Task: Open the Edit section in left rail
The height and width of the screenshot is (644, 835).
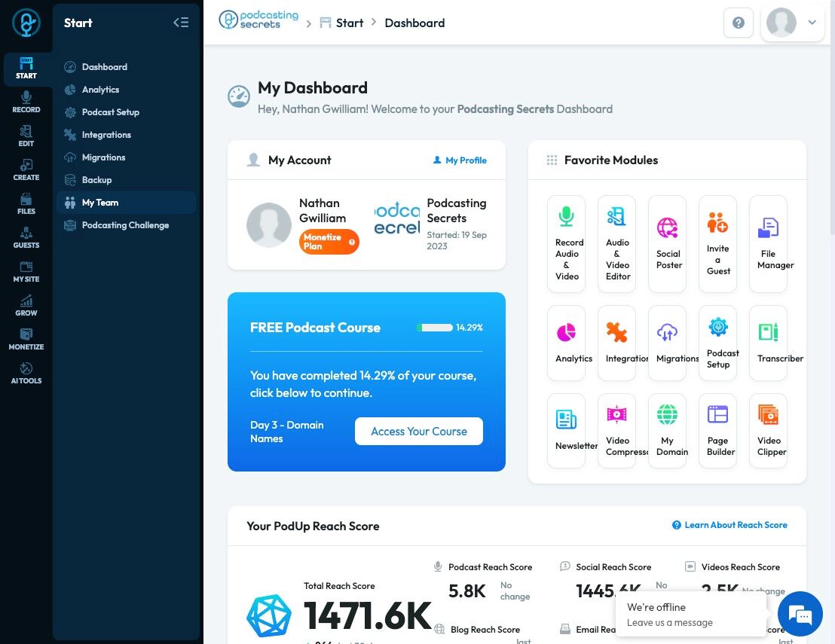Action: click(x=26, y=136)
